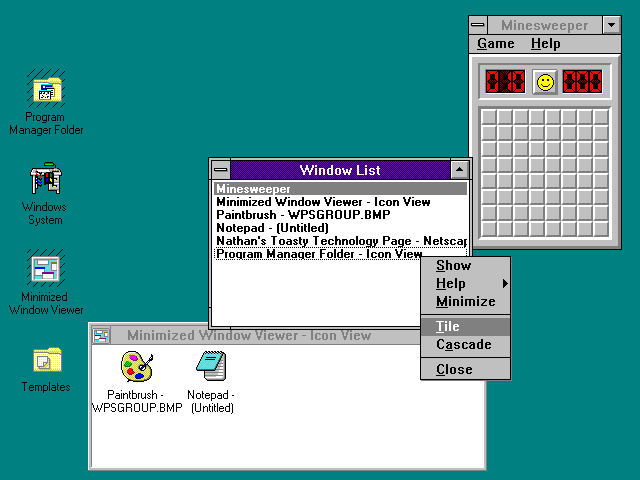Image resolution: width=640 pixels, height=480 pixels.
Task: Open the Help menu in Minesweeper
Action: click(545, 43)
